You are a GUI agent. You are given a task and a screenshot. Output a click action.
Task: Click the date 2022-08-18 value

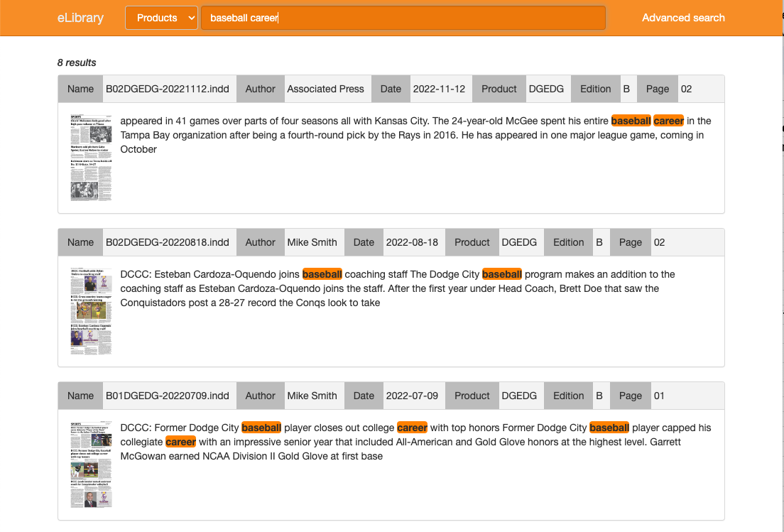coord(412,242)
